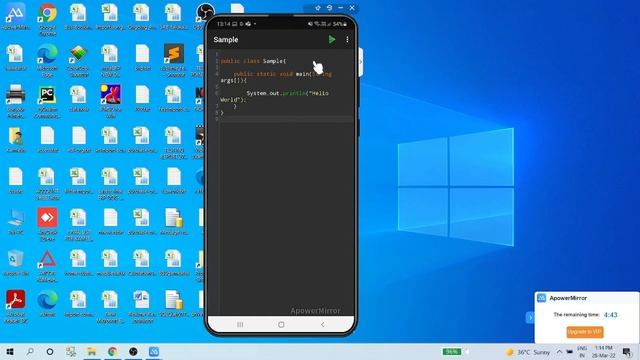The image size is (640, 360).
Task: Open the Adobe Acrobat Reader shortcut
Action: (16, 307)
